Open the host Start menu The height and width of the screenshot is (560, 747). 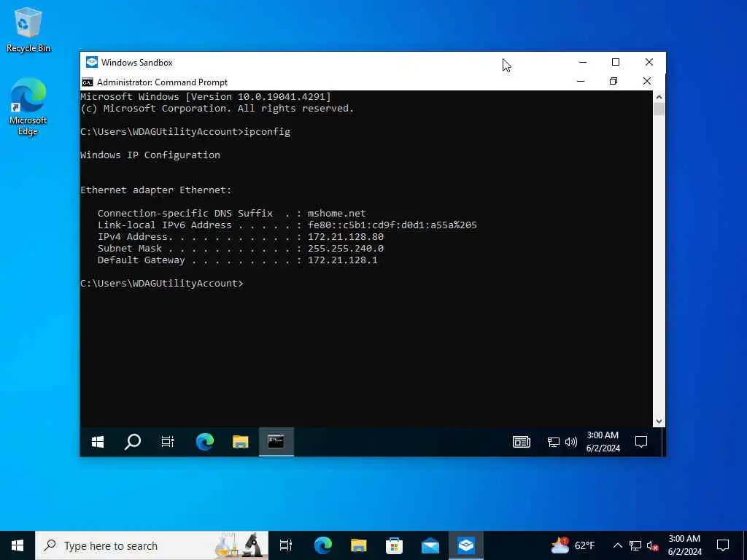(18, 545)
